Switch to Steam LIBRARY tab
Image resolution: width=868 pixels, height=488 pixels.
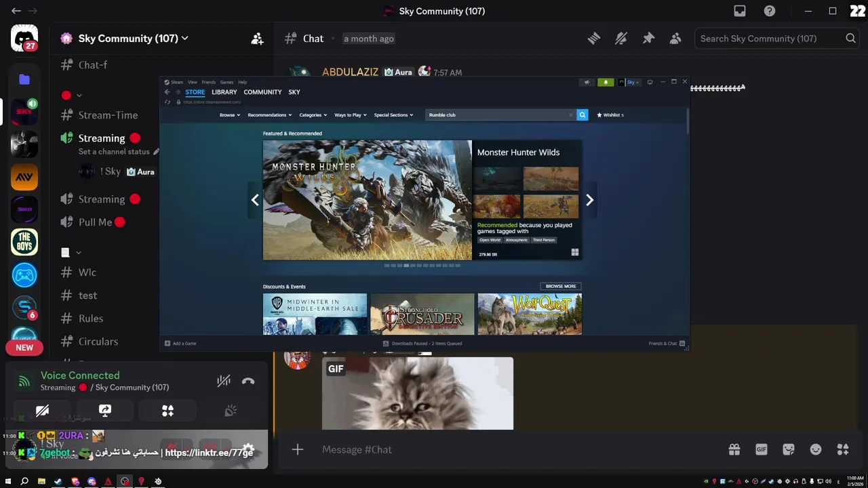coord(224,92)
